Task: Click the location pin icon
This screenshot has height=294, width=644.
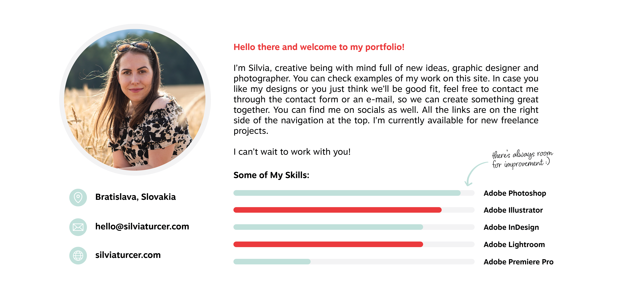Action: [x=78, y=197]
